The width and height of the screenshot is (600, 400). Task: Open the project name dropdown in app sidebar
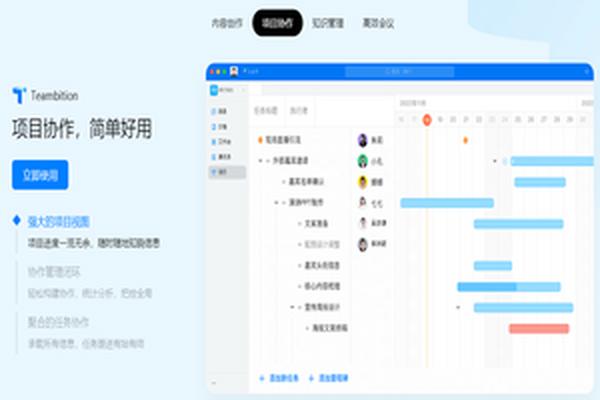coord(226,90)
